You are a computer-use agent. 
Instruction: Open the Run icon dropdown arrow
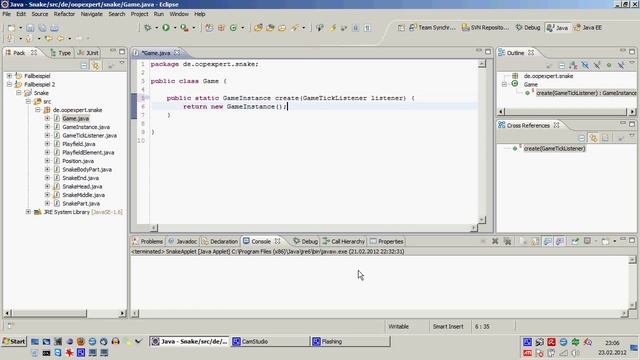pyautogui.click(x=175, y=28)
